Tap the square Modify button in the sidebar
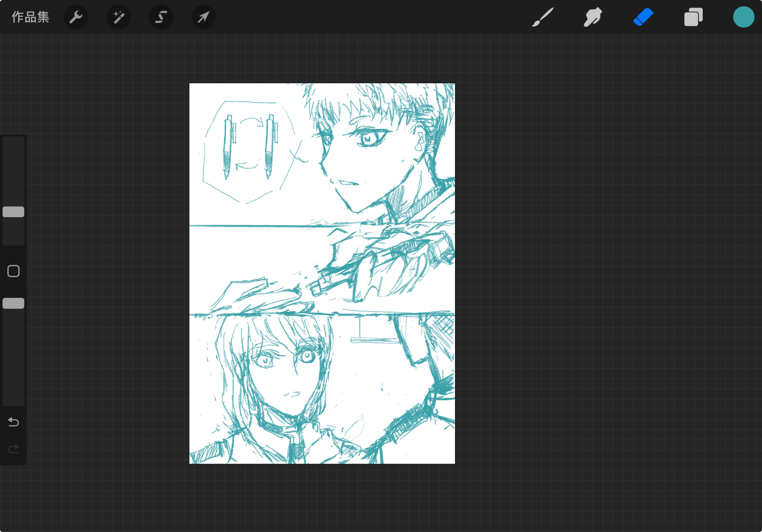 (x=13, y=271)
